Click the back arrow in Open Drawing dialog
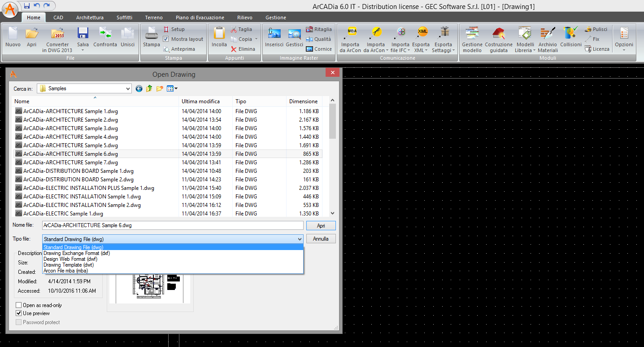This screenshot has height=347, width=644. [139, 89]
